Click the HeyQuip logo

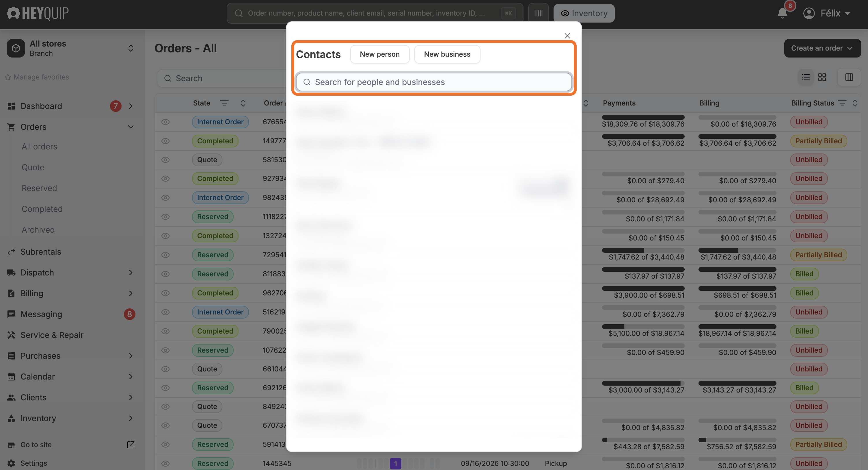38,13
